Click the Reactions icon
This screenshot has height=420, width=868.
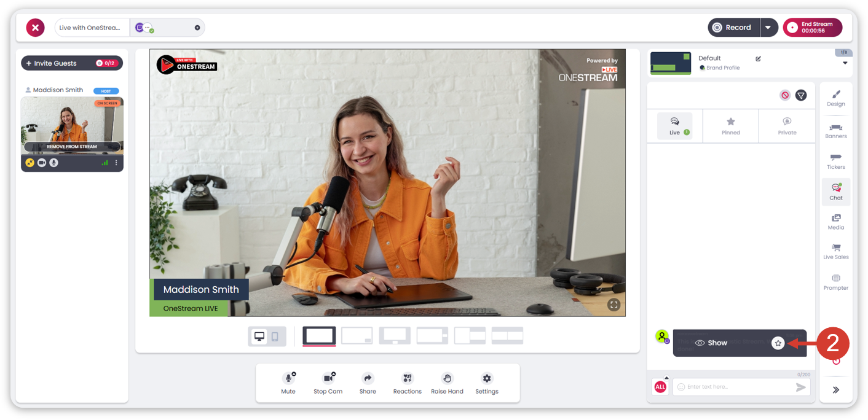click(x=407, y=383)
